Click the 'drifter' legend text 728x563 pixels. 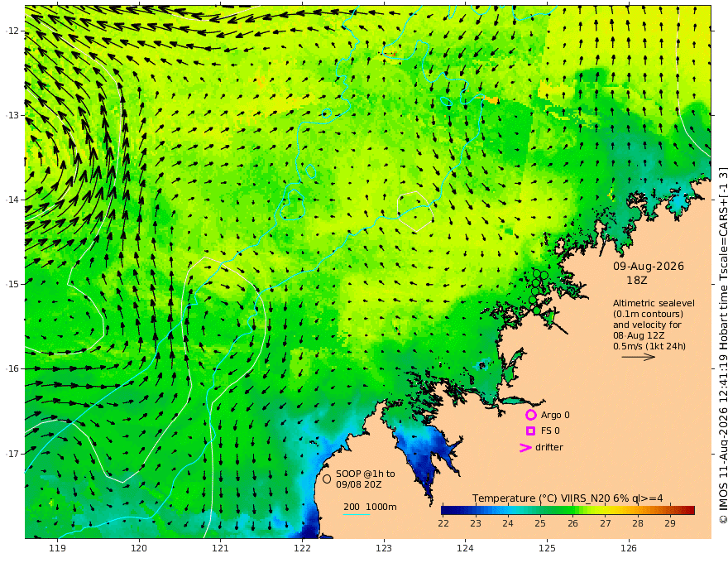(x=549, y=447)
